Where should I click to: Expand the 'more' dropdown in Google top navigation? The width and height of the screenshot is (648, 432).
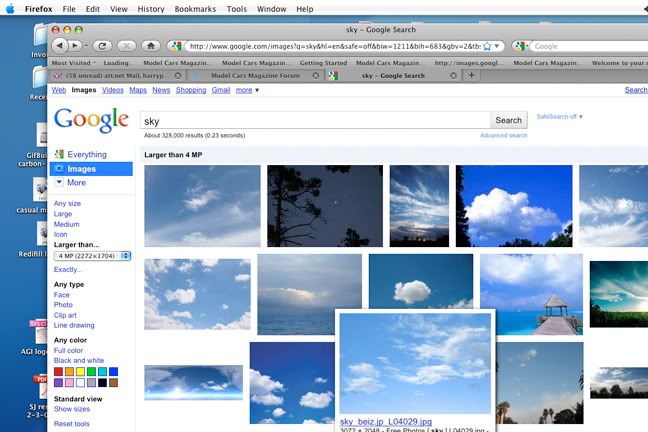point(247,90)
